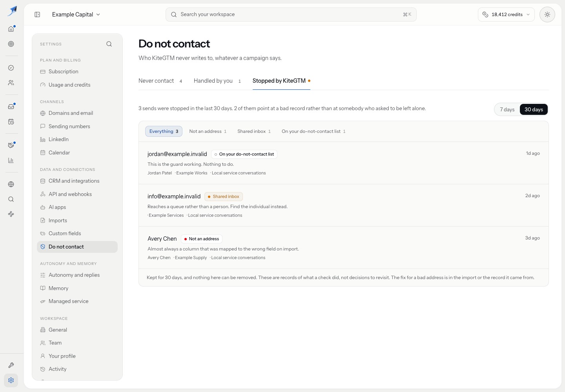Click the target icon in the left rail

11,44
